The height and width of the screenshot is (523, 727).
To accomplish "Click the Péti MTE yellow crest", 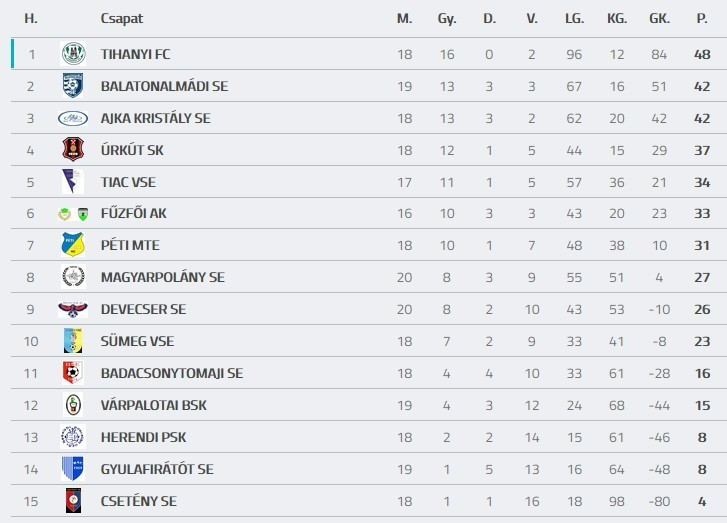I will (73, 245).
